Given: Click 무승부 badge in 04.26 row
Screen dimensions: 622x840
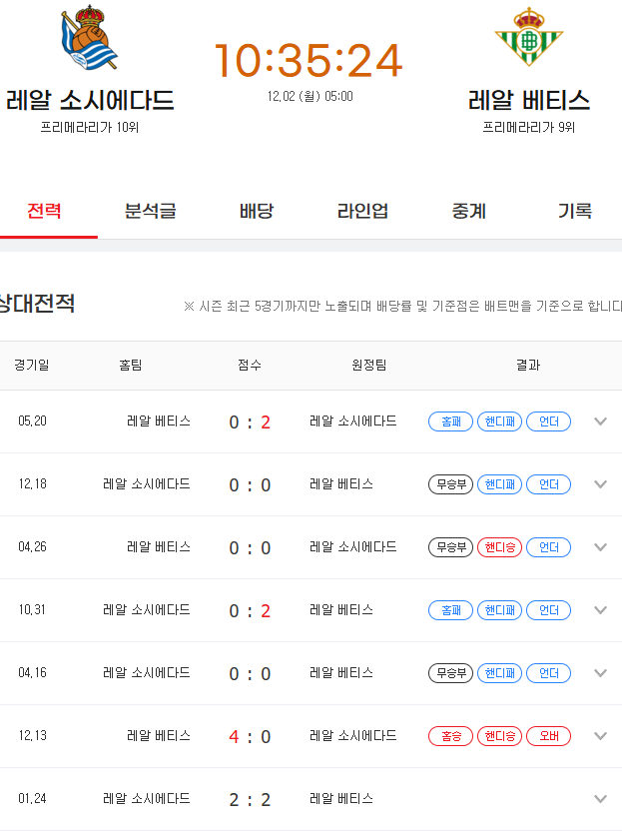Looking at the screenshot, I should point(450,547).
